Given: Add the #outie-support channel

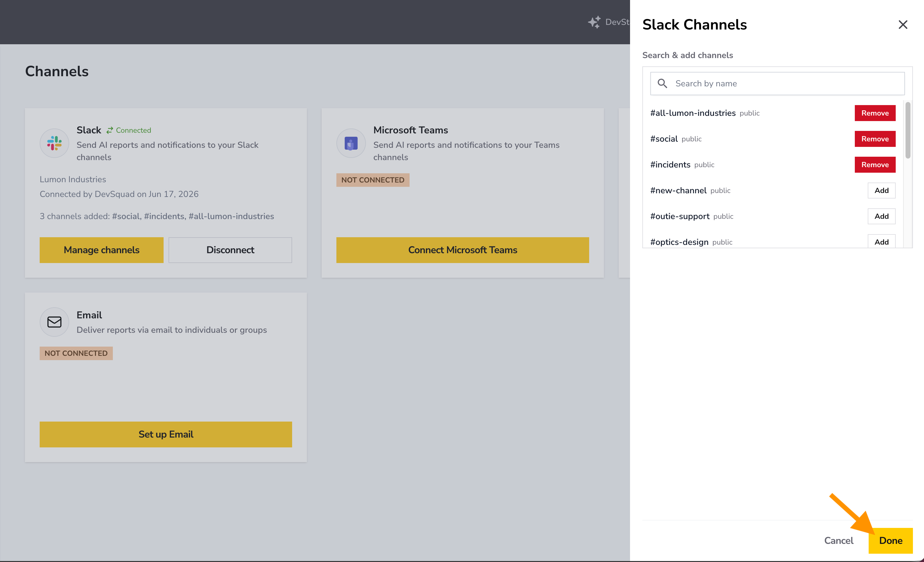Looking at the screenshot, I should 881,216.
